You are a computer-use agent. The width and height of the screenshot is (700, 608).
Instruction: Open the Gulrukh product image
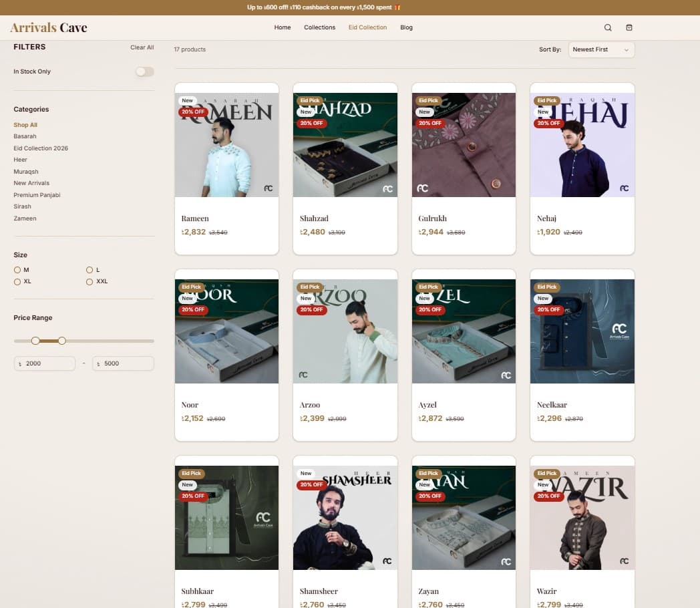(464, 145)
